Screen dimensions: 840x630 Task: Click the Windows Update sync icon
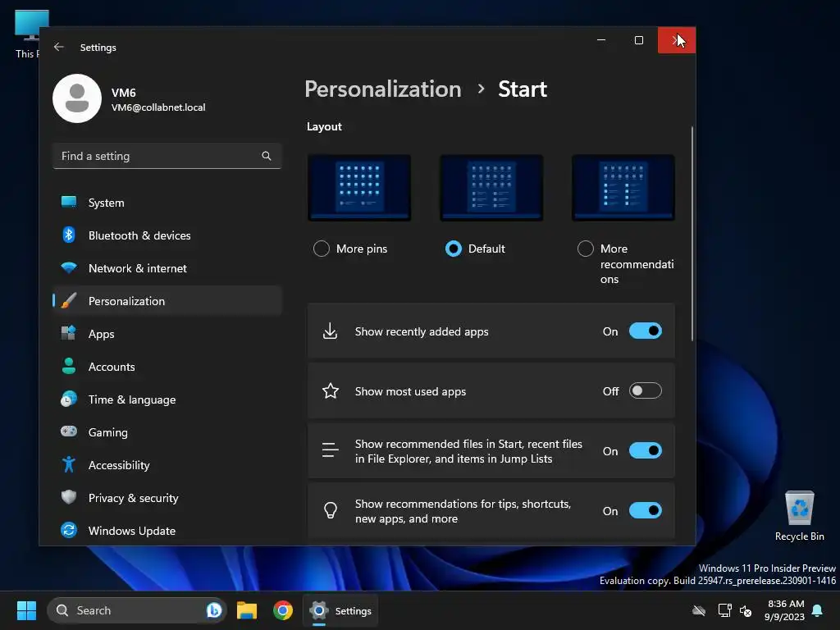coord(69,530)
